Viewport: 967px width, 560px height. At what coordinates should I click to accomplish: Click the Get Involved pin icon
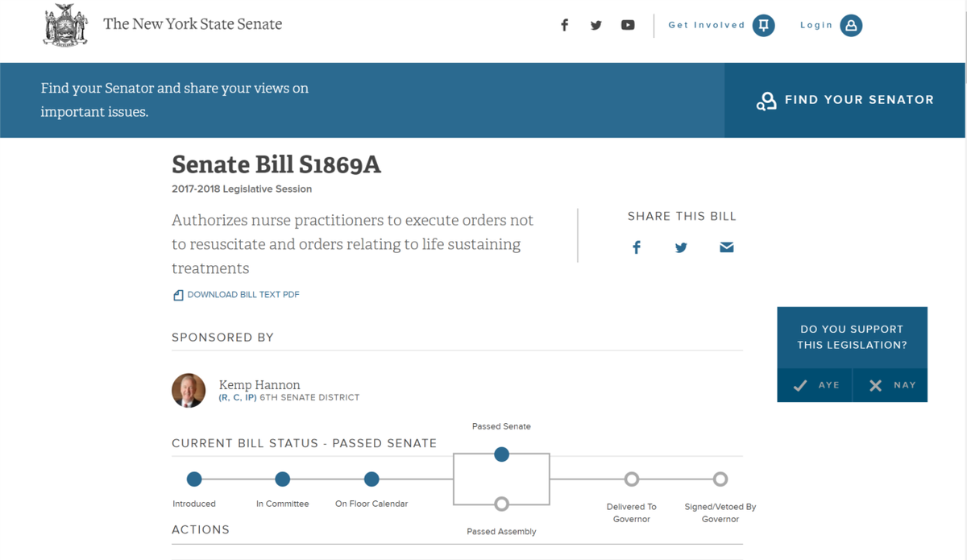764,25
